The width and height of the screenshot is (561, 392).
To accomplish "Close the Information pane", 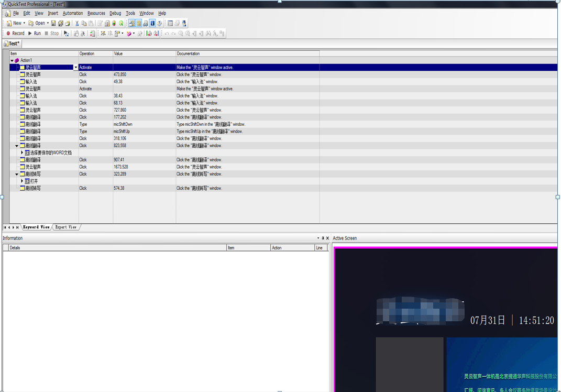I will 327,238.
